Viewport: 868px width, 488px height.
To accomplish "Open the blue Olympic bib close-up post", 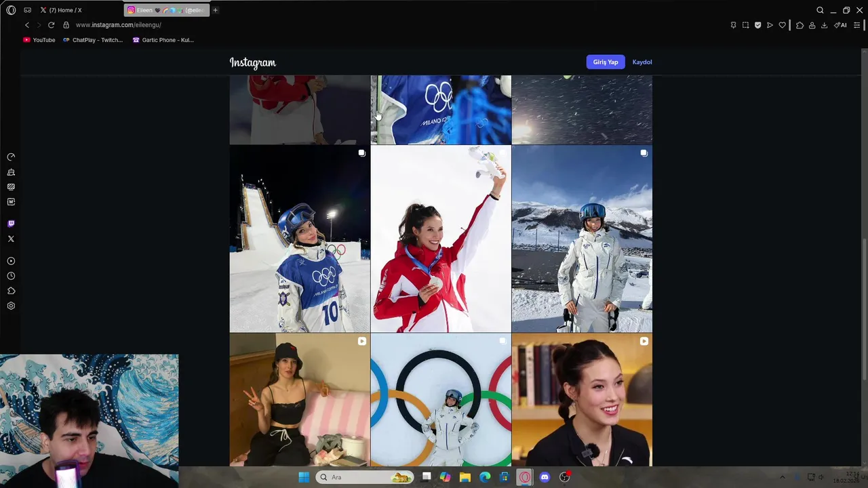I will [x=441, y=110].
